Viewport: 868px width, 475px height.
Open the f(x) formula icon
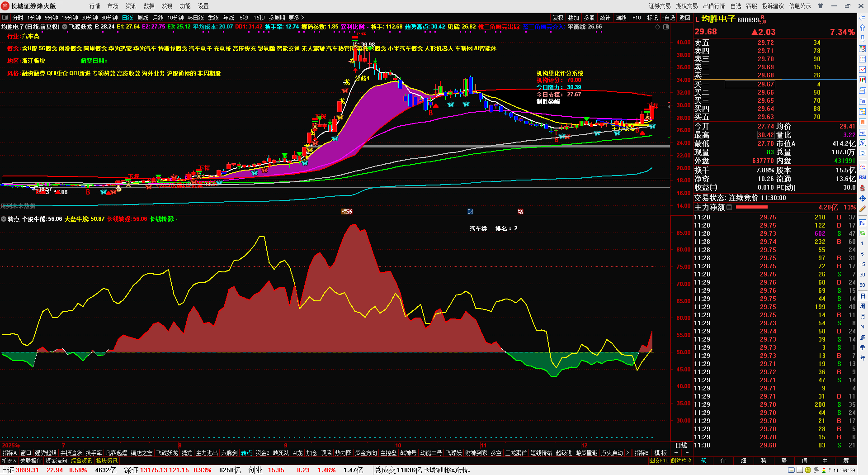tap(863, 143)
